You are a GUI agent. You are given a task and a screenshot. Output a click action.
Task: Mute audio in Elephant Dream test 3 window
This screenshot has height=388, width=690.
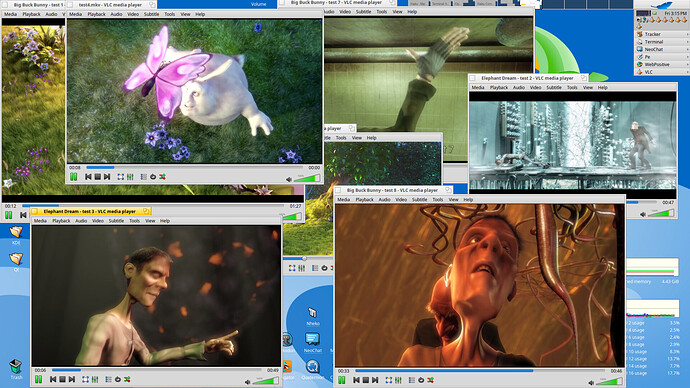pyautogui.click(x=247, y=382)
